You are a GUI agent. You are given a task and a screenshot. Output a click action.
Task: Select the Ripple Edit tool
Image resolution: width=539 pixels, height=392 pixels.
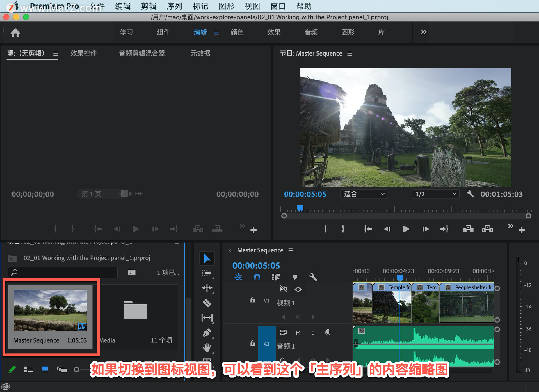[x=207, y=288]
